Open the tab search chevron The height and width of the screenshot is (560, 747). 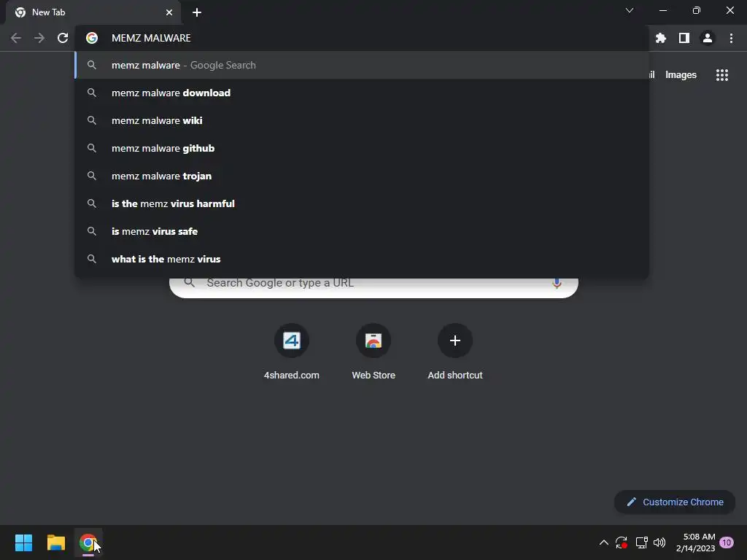tap(630, 10)
